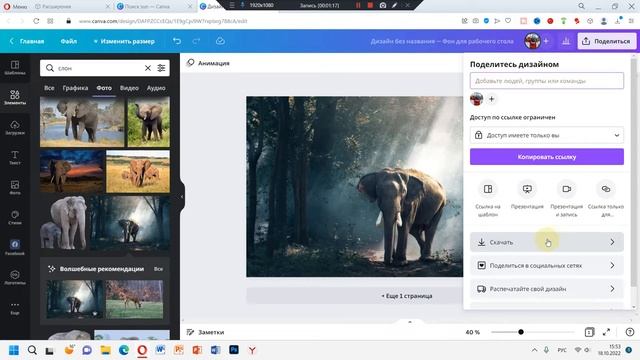Image resolution: width=640 pixels, height=360 pixels.
Task: Select the Graphics tab
Action: tap(75, 88)
